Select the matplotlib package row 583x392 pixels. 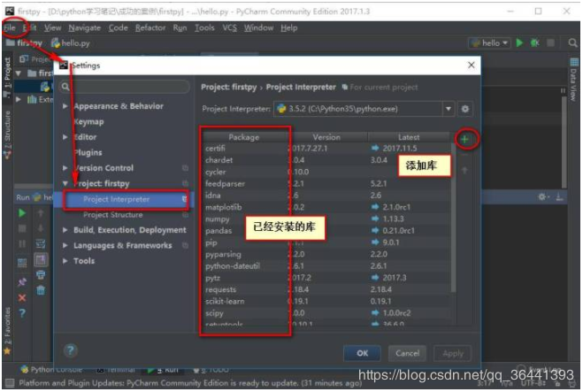click(327, 207)
